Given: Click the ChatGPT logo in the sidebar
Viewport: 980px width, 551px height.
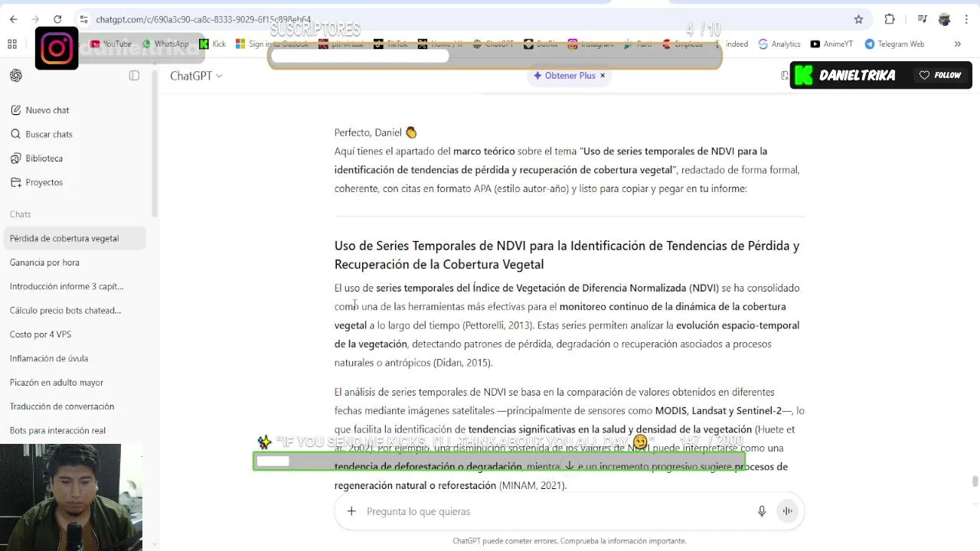Looking at the screenshot, I should click(16, 75).
